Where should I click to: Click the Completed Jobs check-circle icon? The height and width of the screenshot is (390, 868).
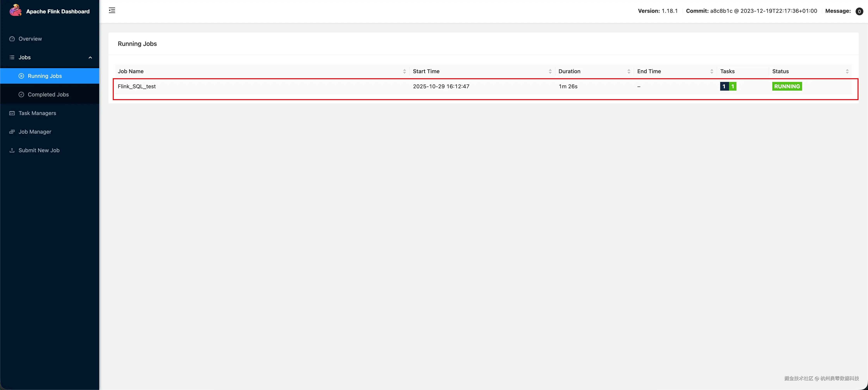coord(21,95)
